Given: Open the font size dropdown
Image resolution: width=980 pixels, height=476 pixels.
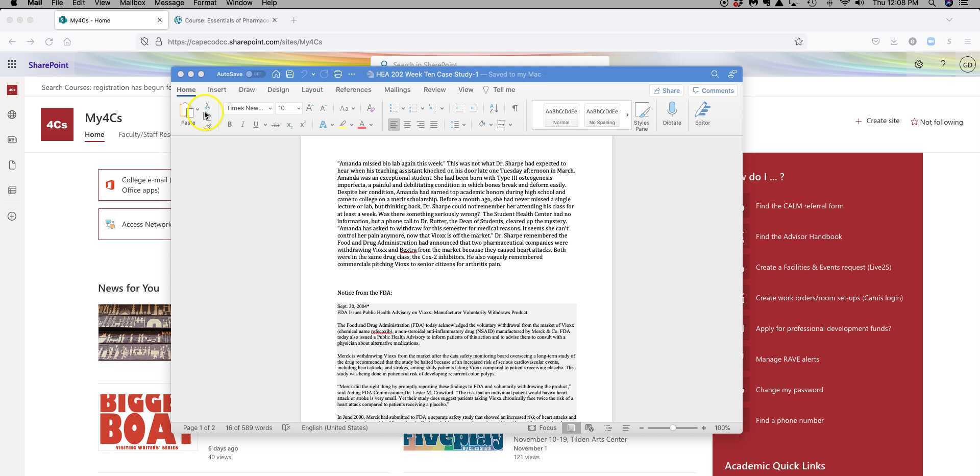Looking at the screenshot, I should point(299,108).
